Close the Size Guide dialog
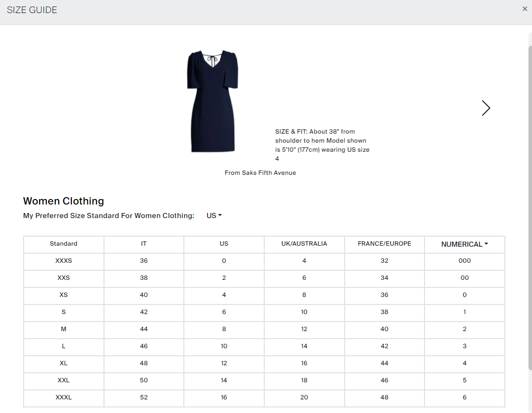532x413 pixels. pos(524,9)
